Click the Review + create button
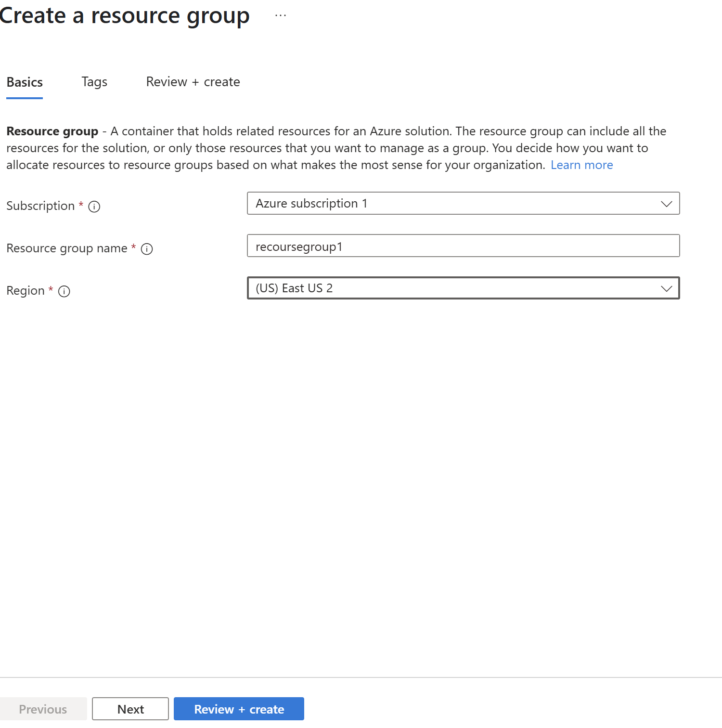The height and width of the screenshot is (728, 722). pos(239,709)
